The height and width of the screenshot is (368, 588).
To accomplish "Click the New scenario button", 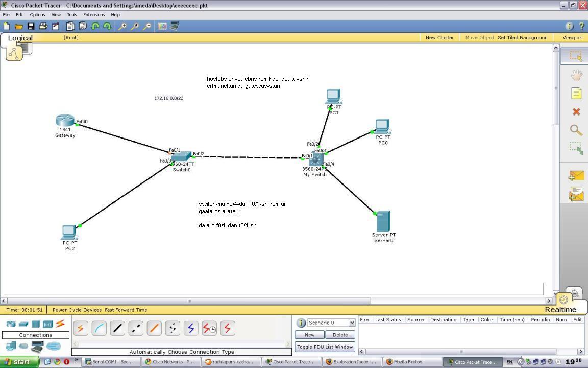I will pyautogui.click(x=309, y=335).
